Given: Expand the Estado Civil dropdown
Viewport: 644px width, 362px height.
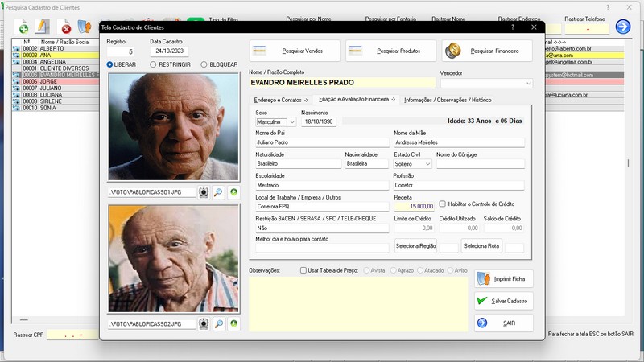Looking at the screenshot, I should click(x=427, y=163).
